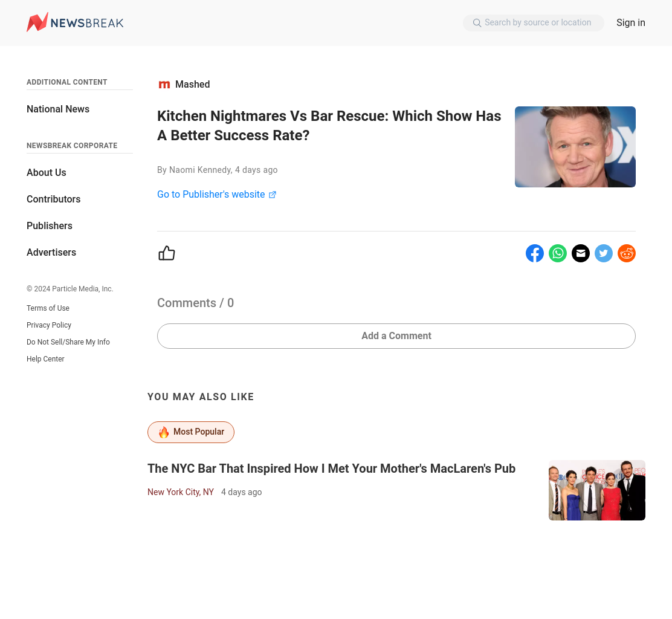
Task: Share article by email icon
Action: tap(581, 253)
